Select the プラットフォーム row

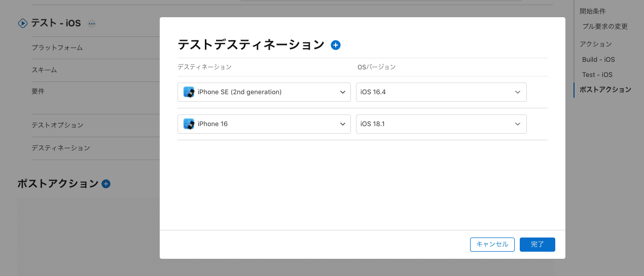coord(57,48)
